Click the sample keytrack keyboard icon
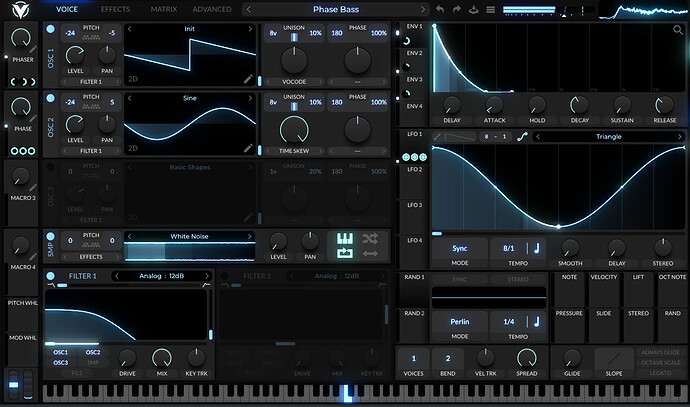 [344, 239]
